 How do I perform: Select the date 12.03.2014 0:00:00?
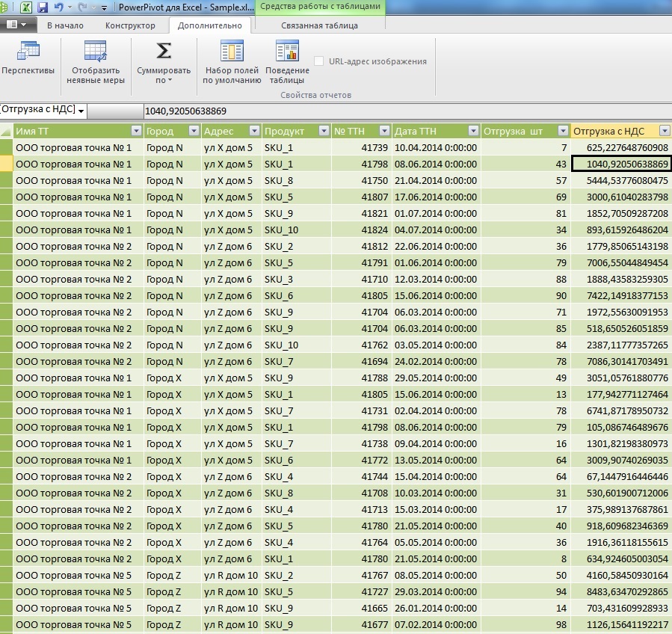[437, 280]
